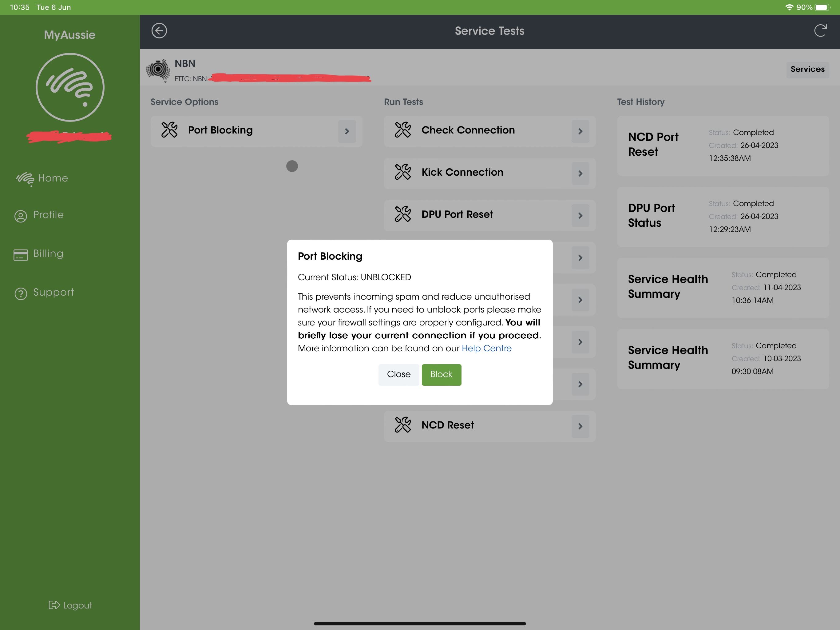Screen dimensions: 840x630
Task: Tap the Service Tests header title
Action: [x=489, y=31]
